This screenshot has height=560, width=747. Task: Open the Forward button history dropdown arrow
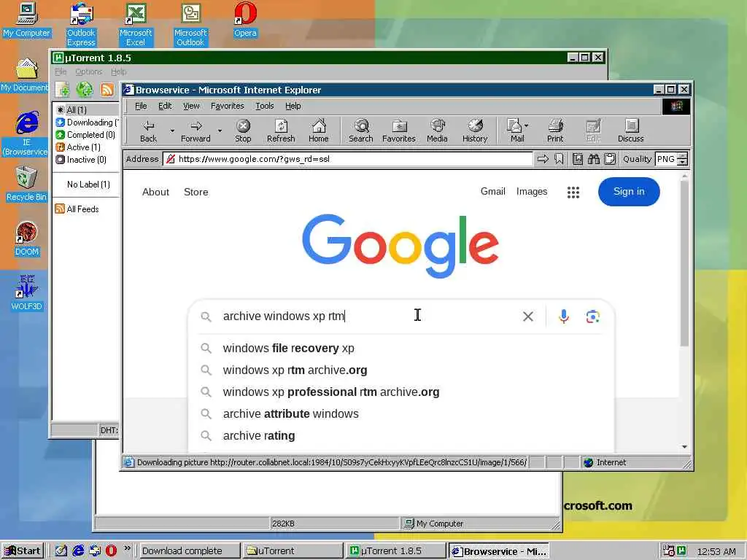pyautogui.click(x=220, y=131)
